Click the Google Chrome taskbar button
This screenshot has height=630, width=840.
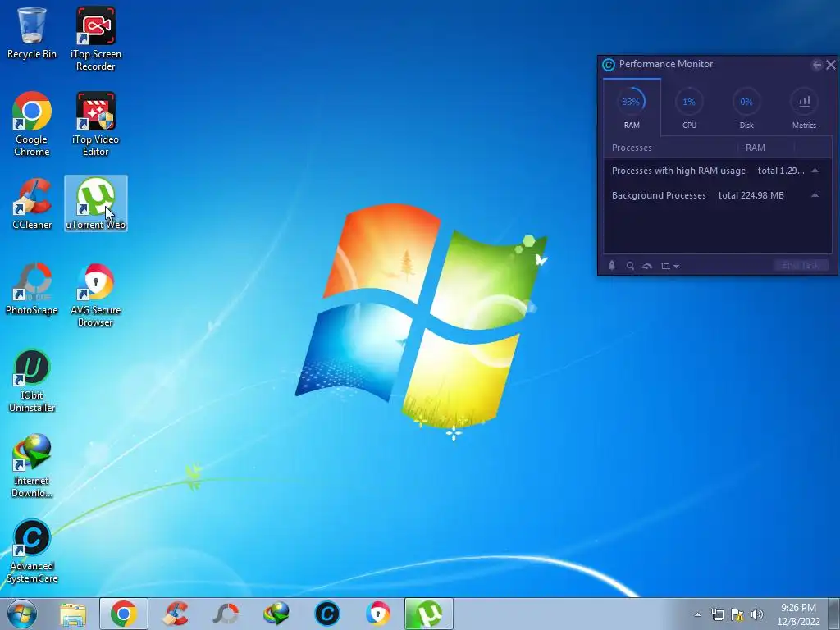coord(124,614)
